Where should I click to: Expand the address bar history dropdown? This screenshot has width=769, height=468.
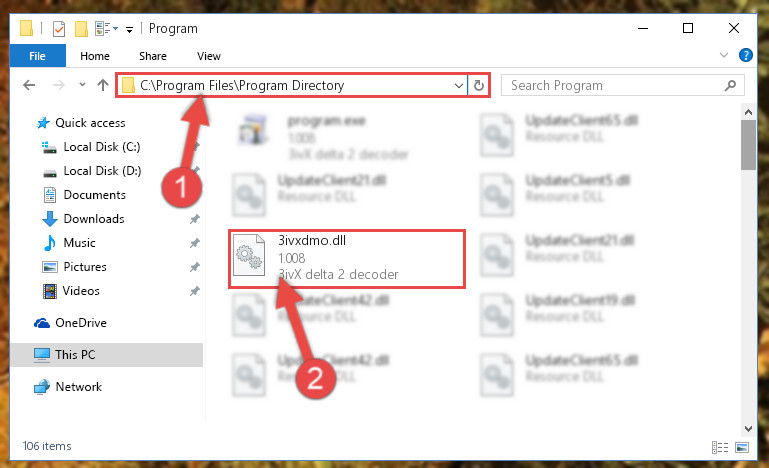pos(459,85)
